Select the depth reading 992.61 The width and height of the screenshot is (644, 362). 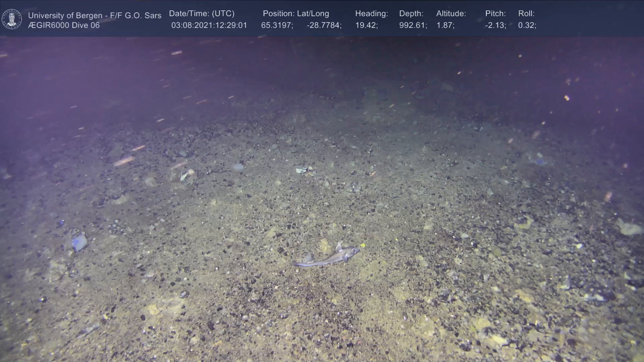[x=413, y=25]
